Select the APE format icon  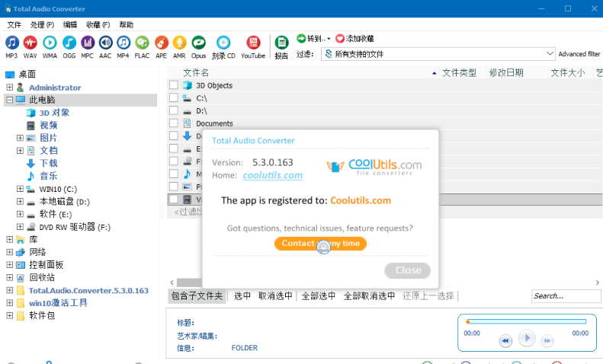point(161,43)
